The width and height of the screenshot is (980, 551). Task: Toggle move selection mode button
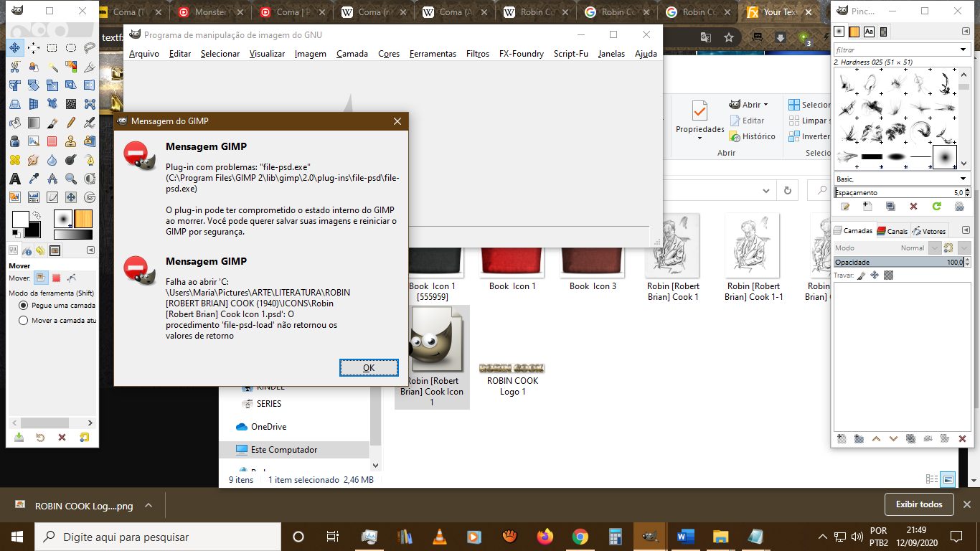(x=56, y=278)
